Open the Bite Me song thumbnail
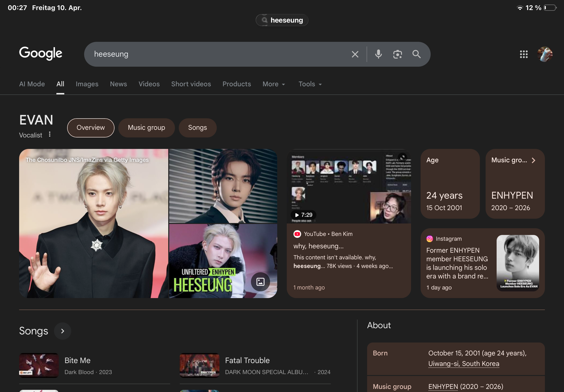Viewport: 564px width, 392px height. (x=39, y=365)
